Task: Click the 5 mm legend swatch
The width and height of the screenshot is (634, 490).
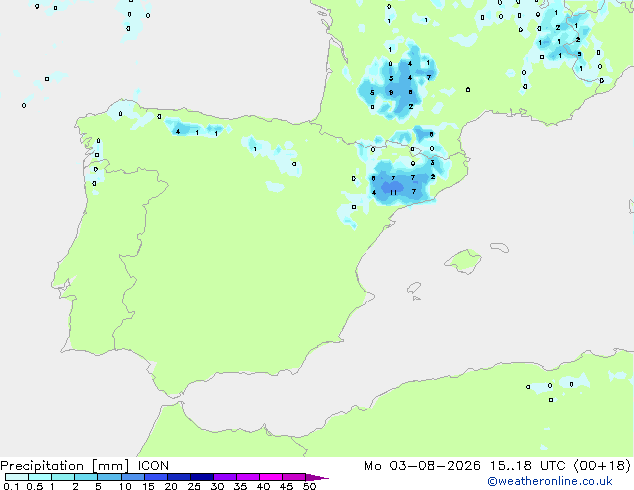Action: click(x=109, y=477)
